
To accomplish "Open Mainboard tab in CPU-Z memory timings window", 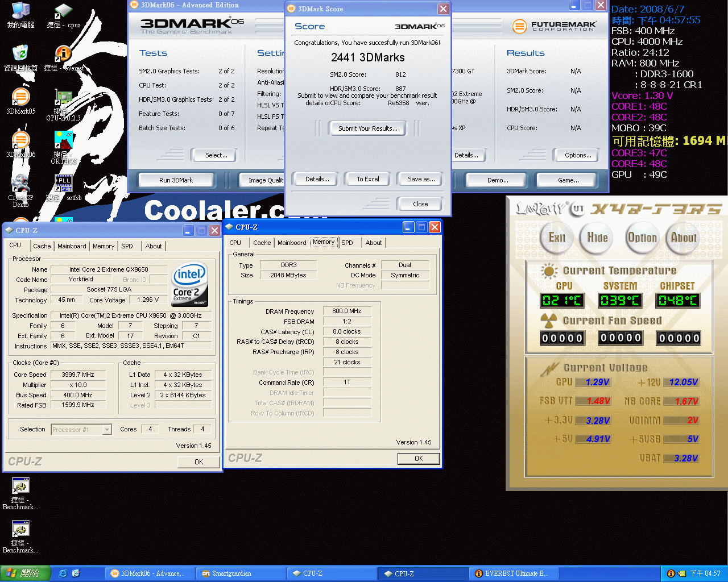I will (292, 243).
